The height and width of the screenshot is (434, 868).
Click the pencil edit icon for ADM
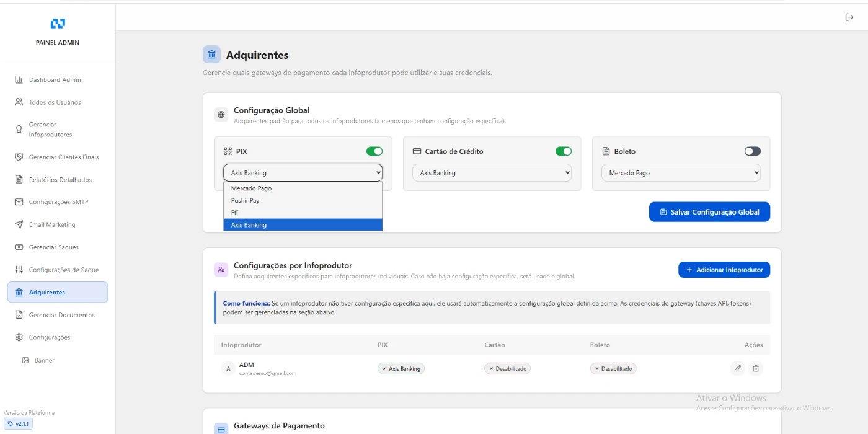pyautogui.click(x=737, y=368)
